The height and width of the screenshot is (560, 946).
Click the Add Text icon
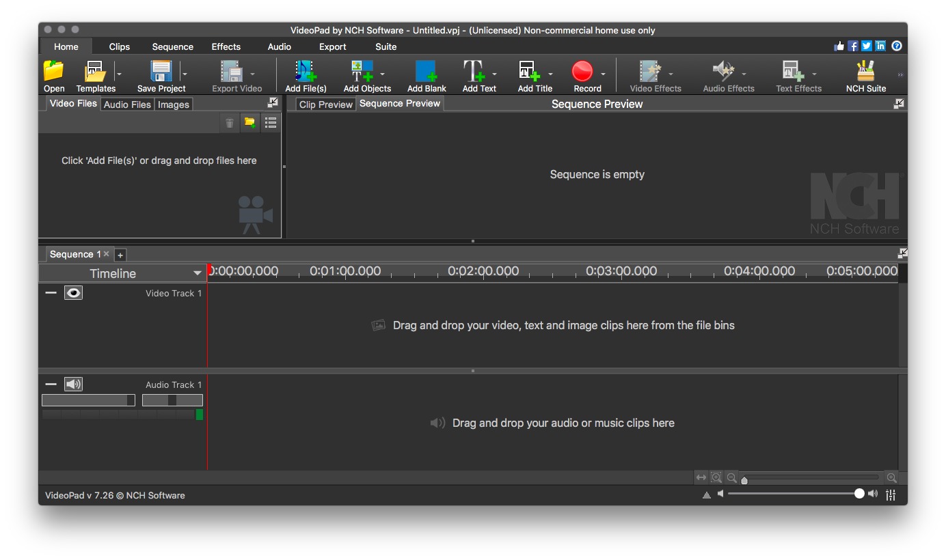[474, 71]
